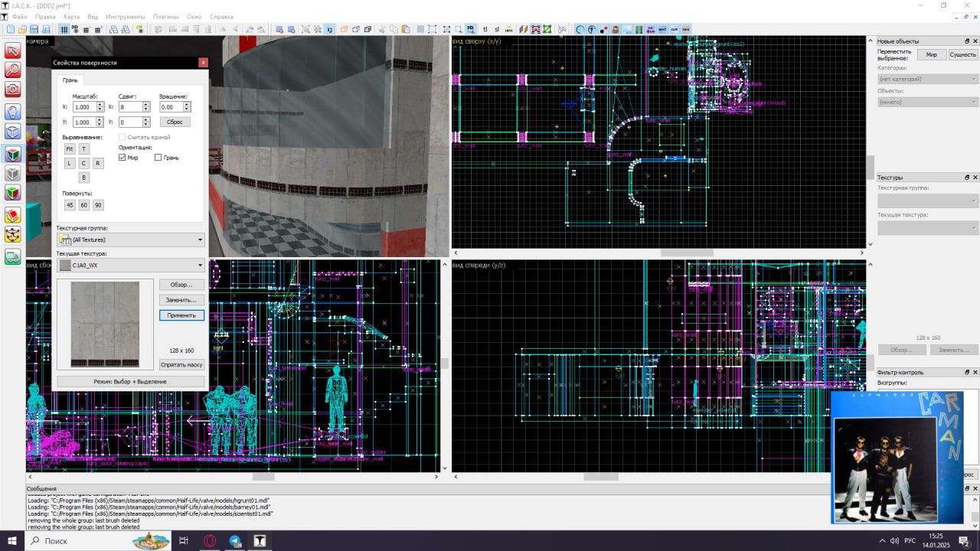Viewport: 980px width, 551px height.
Task: Select the Clipping tool in left sidebar
Action: pyautogui.click(x=13, y=216)
